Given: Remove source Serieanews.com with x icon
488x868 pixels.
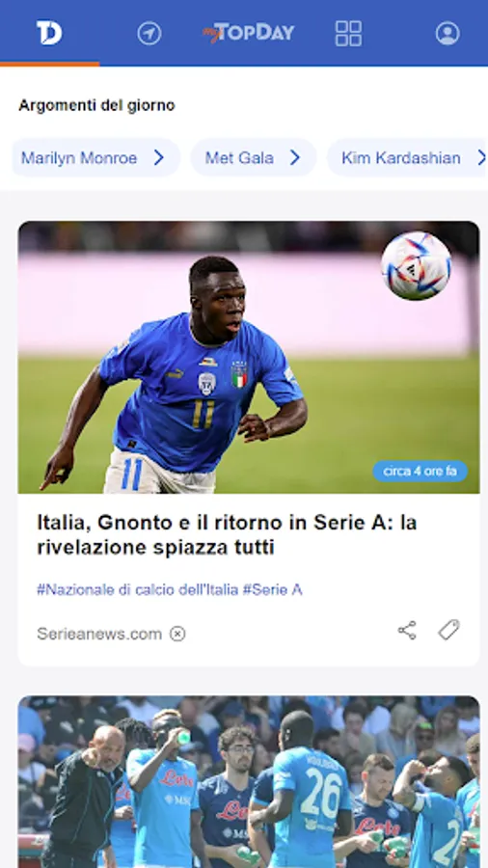Looking at the screenshot, I should [x=177, y=634].
